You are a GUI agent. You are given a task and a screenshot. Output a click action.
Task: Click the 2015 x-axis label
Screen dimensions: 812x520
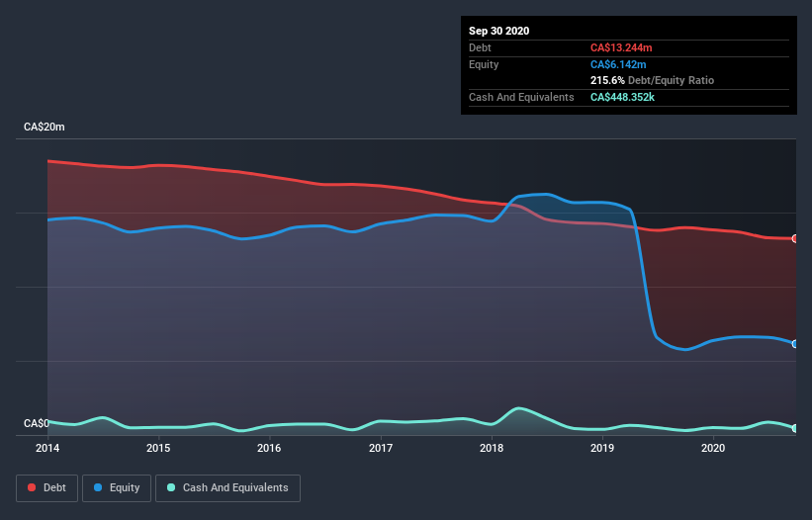(158, 448)
